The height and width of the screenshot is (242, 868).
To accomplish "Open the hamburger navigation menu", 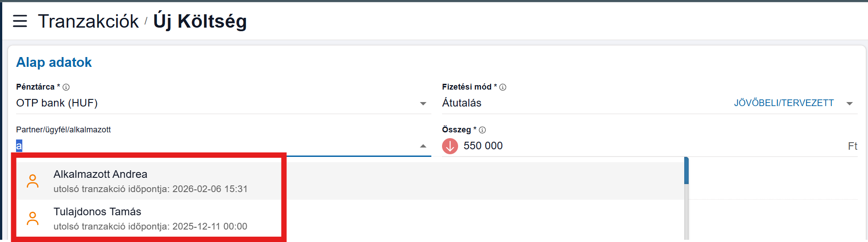I will pyautogui.click(x=20, y=21).
